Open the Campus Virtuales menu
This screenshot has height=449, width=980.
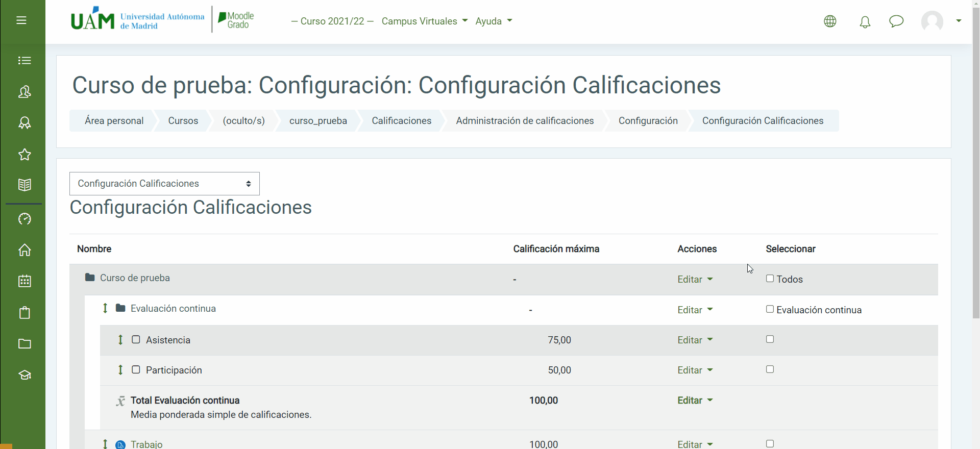(x=424, y=21)
